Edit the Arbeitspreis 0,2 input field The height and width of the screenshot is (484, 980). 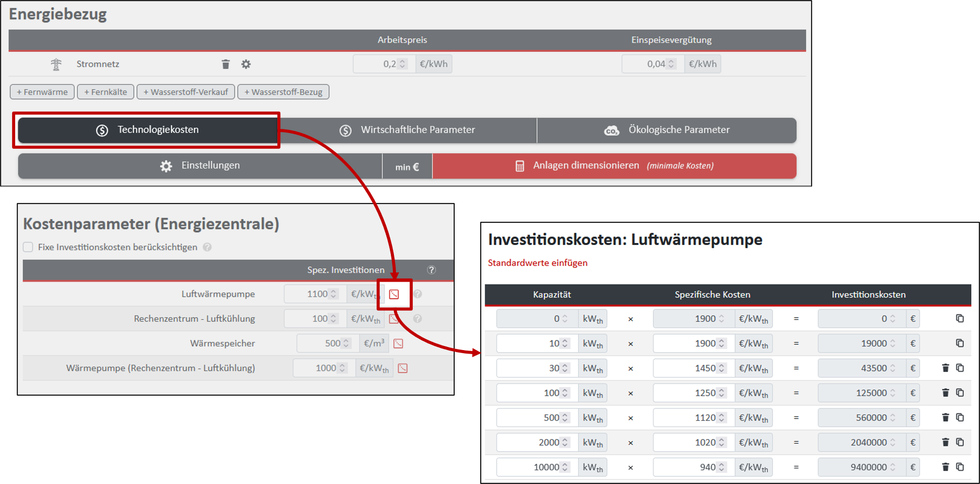point(384,64)
